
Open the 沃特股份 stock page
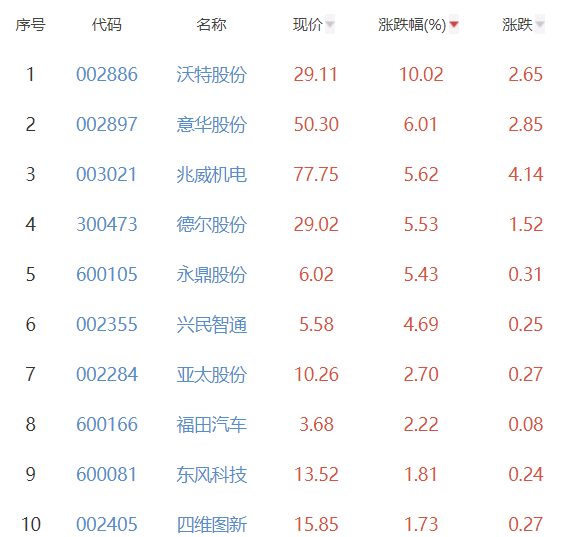[x=212, y=75]
